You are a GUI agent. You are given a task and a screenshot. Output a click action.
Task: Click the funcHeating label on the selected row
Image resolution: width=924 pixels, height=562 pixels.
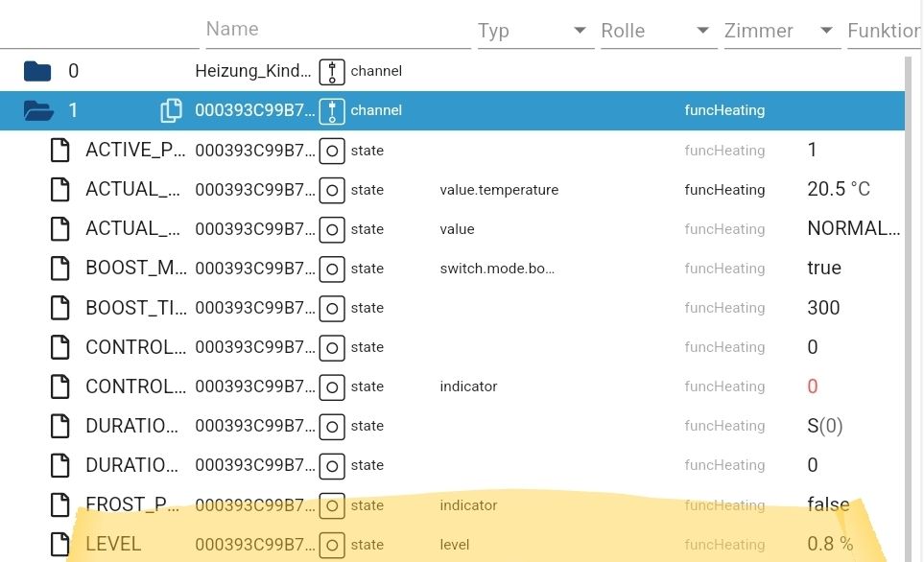(724, 109)
